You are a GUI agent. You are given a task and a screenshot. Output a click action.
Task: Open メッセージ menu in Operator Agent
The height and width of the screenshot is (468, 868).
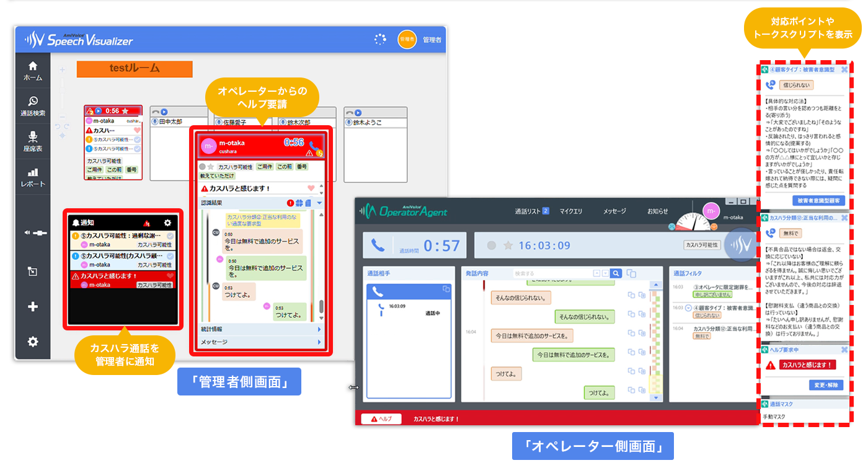(614, 211)
